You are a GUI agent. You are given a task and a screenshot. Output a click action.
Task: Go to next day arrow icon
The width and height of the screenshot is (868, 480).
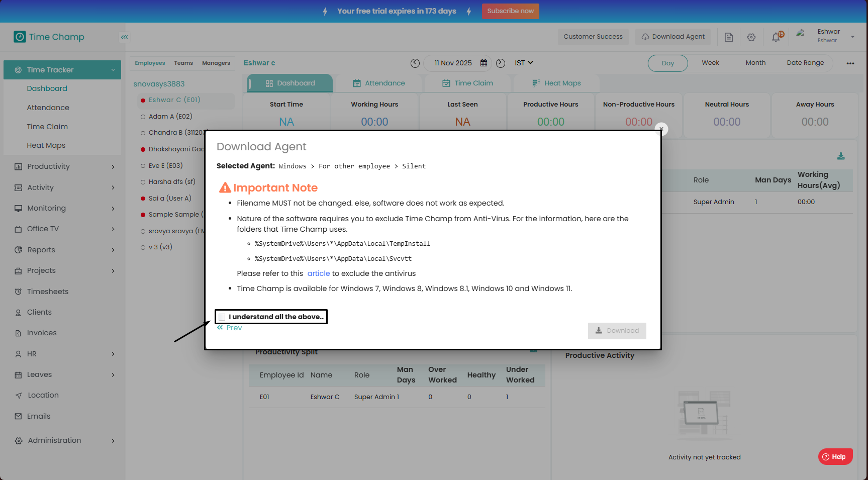click(x=501, y=63)
